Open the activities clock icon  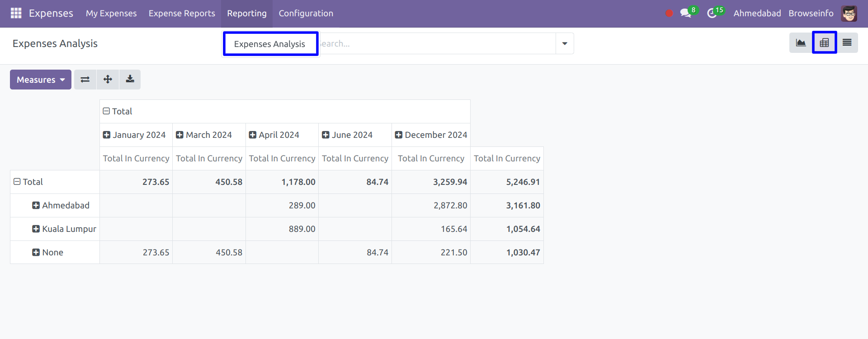(712, 13)
